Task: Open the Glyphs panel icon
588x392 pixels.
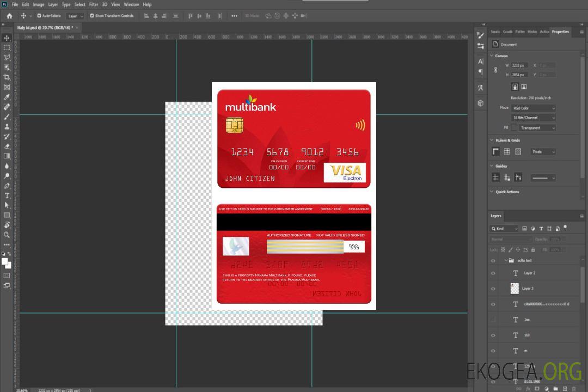Action: [480, 88]
